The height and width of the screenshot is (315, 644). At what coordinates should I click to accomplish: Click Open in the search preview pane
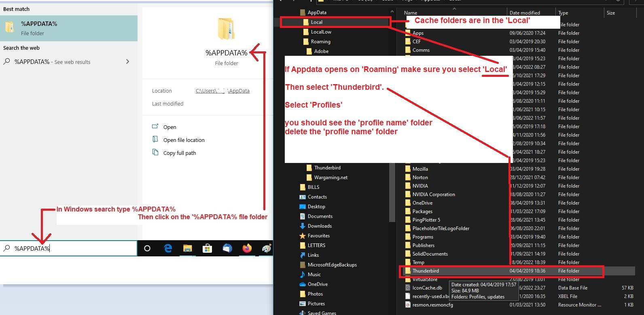pos(169,127)
